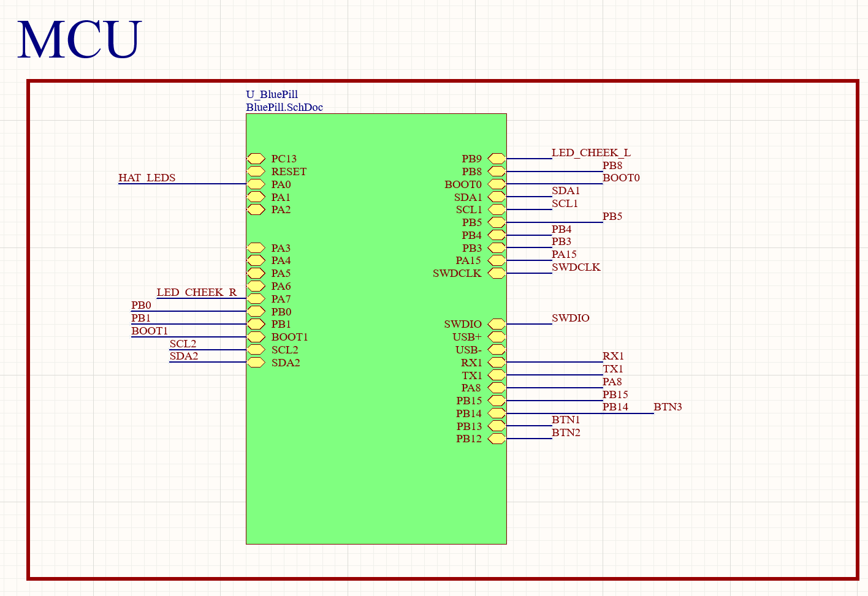This screenshot has height=596, width=868.
Task: Select the SWDCLK sheet entry port icon
Action: (497, 273)
